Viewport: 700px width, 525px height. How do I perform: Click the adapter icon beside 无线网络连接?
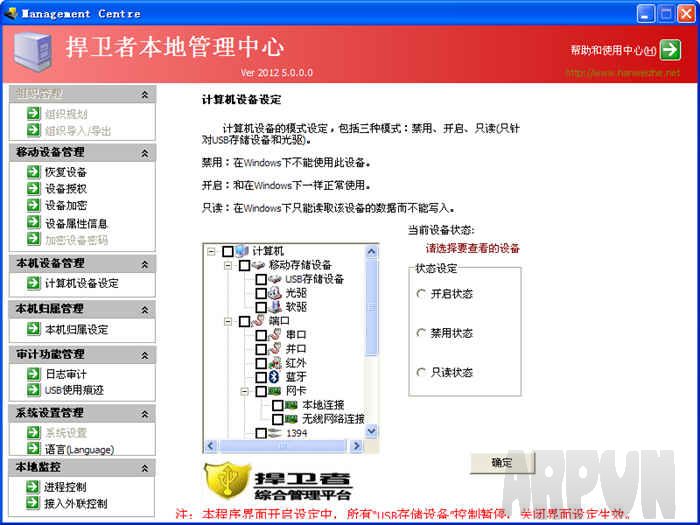tap(292, 419)
